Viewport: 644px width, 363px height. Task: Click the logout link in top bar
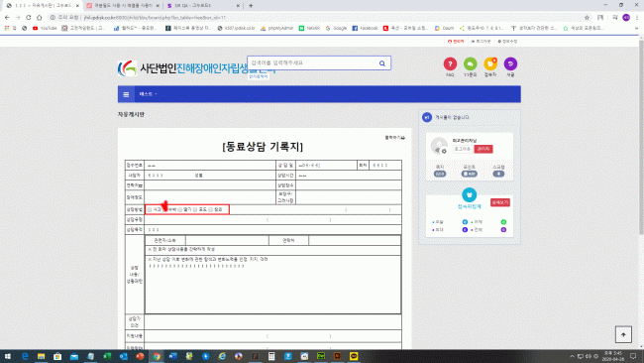click(x=481, y=42)
